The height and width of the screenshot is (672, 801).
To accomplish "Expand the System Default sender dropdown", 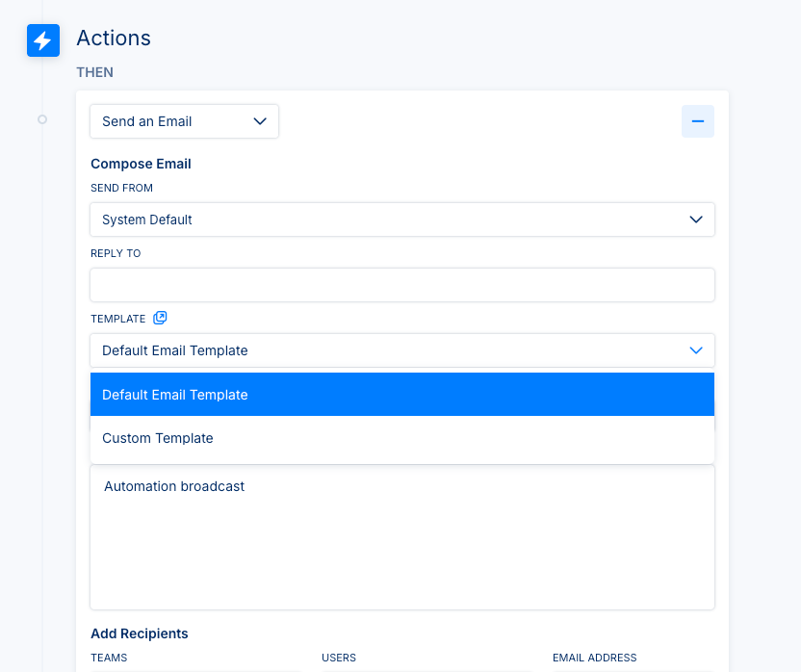I will click(401, 220).
